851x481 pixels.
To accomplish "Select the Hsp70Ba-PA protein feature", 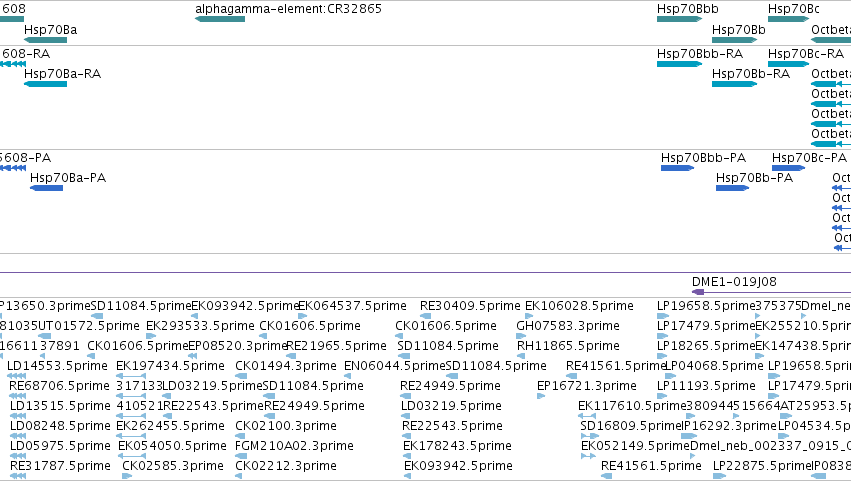I will [47, 188].
